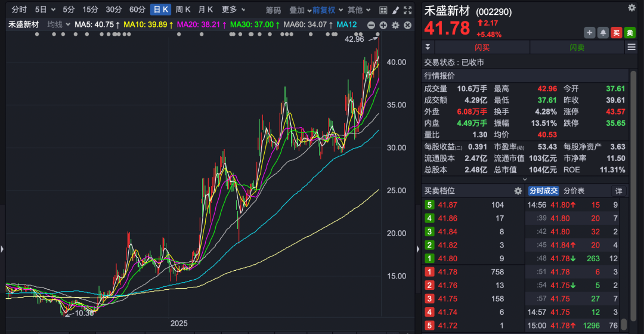Expand the 更多 timeframe dropdown
This screenshot has width=644, height=334.
[233, 10]
